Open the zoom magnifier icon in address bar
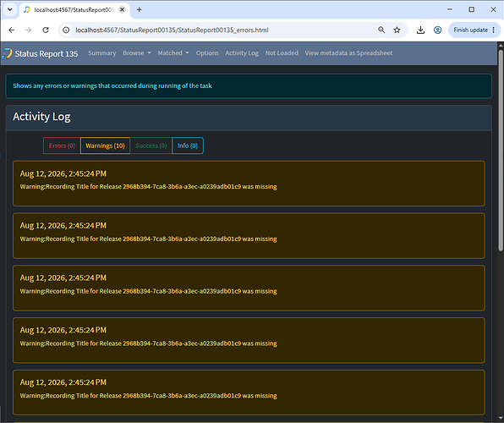Viewport: 504px width, 423px height. tap(381, 30)
